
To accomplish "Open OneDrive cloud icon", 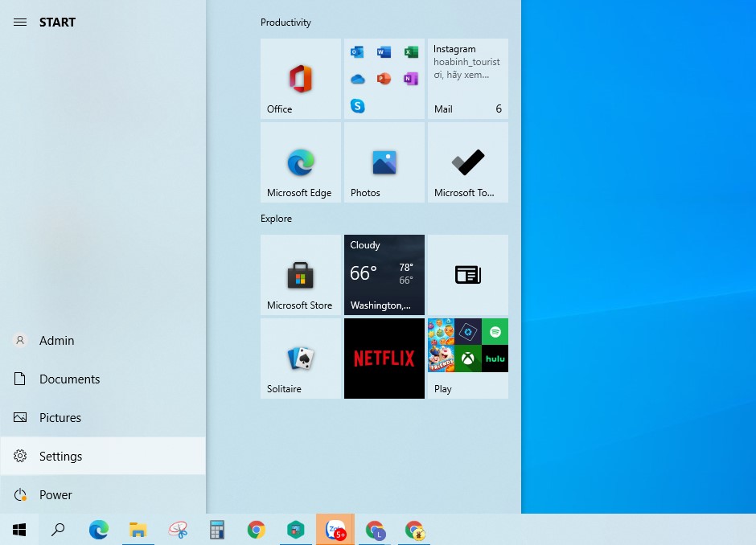I will pyautogui.click(x=357, y=79).
